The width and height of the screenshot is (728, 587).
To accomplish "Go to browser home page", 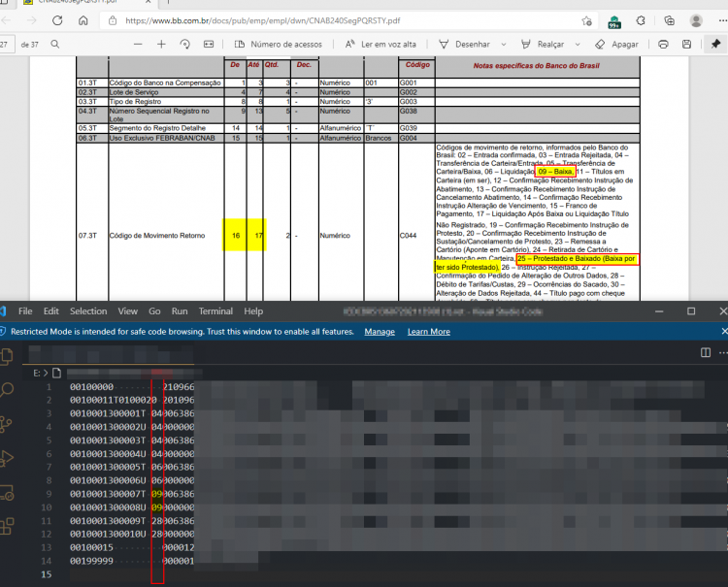I will pyautogui.click(x=83, y=20).
